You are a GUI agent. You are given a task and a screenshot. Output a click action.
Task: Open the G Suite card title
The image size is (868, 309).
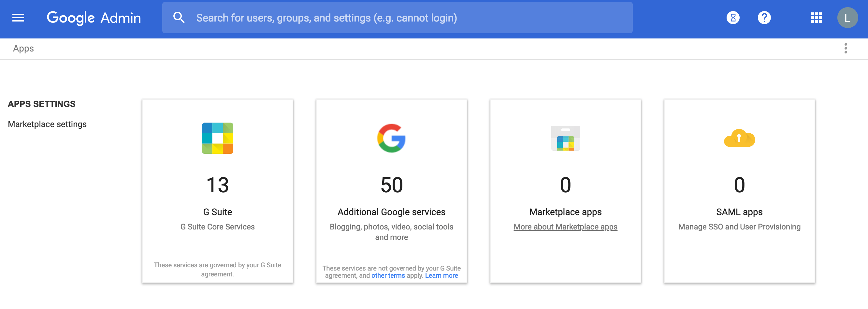pos(217,212)
